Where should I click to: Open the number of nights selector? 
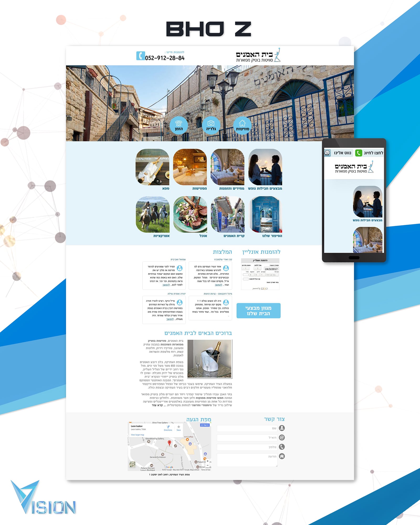[x=258, y=269]
